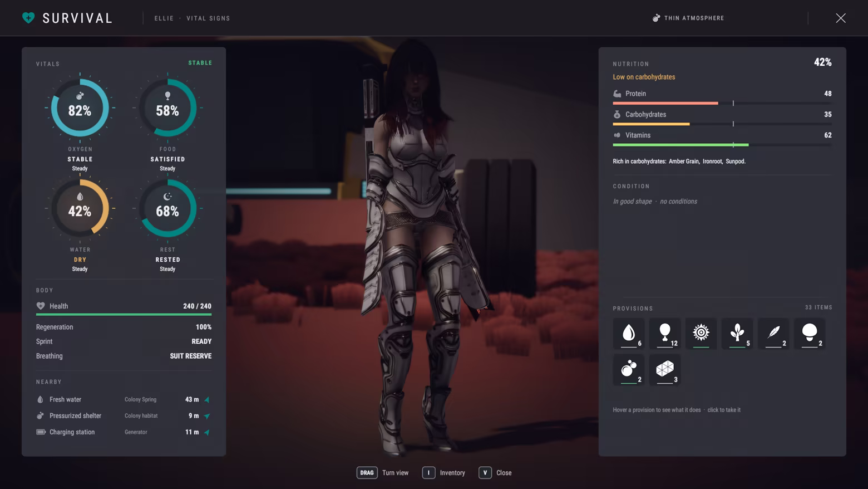868x489 pixels.
Task: Select the provision icon showing 12
Action: (x=665, y=334)
